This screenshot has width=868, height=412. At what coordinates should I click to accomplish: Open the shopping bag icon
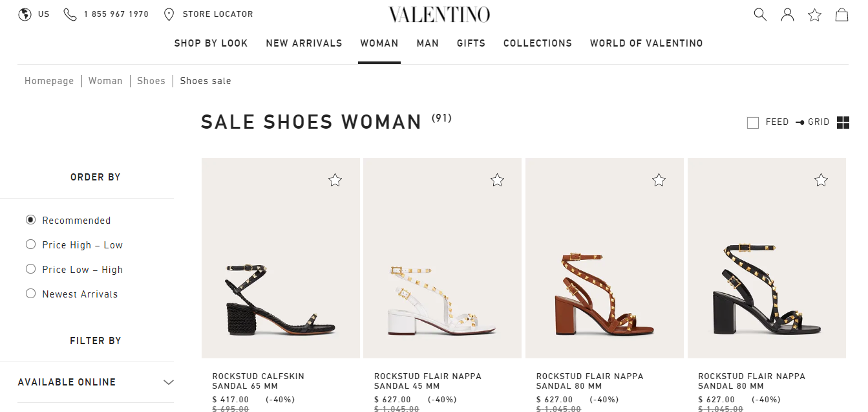(842, 14)
